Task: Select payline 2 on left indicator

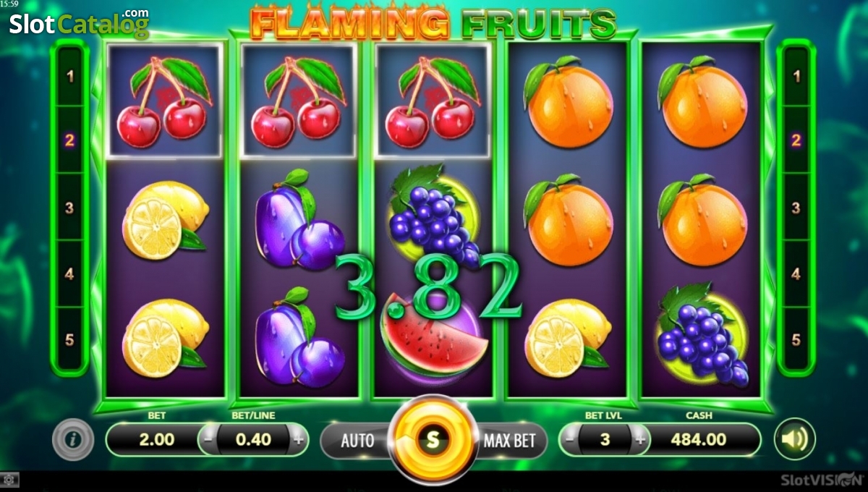Action: point(70,140)
